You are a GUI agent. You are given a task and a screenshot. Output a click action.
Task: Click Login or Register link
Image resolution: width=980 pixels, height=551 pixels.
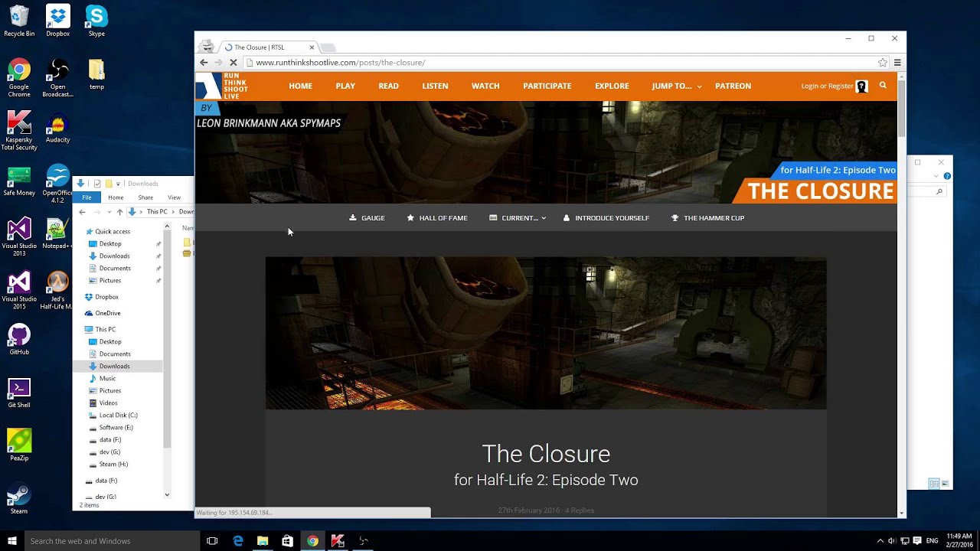click(x=827, y=86)
